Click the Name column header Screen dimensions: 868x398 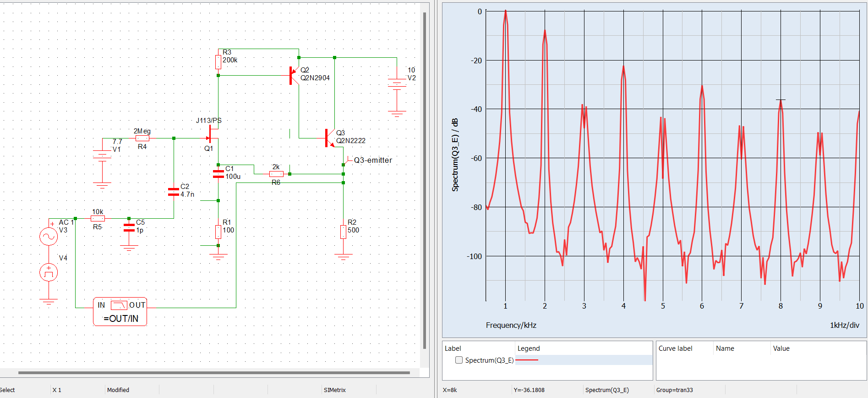(x=725, y=348)
